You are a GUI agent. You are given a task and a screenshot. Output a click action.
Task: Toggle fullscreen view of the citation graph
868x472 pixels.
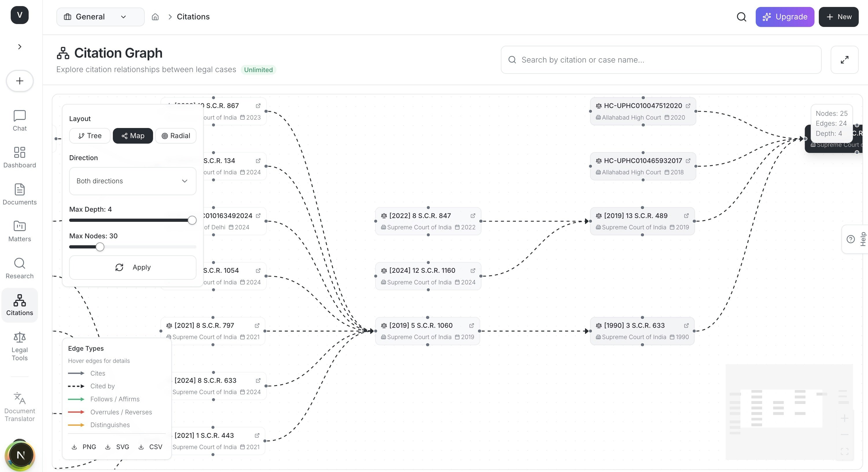844,60
